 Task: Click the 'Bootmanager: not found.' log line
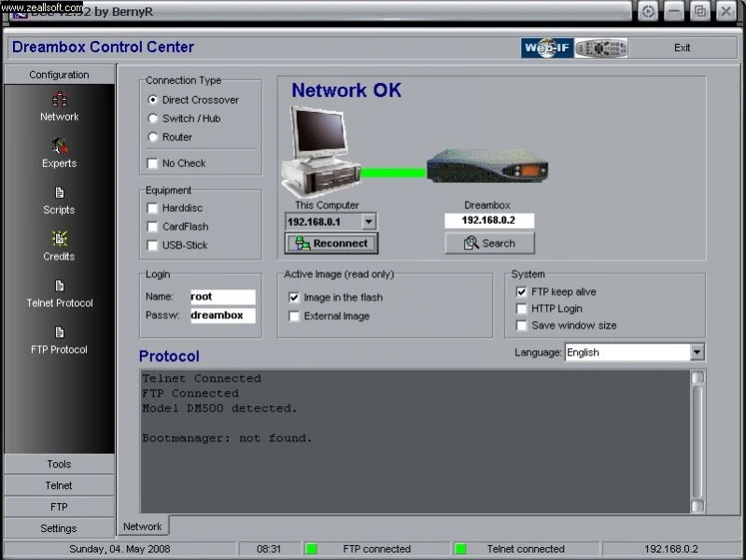pos(227,438)
